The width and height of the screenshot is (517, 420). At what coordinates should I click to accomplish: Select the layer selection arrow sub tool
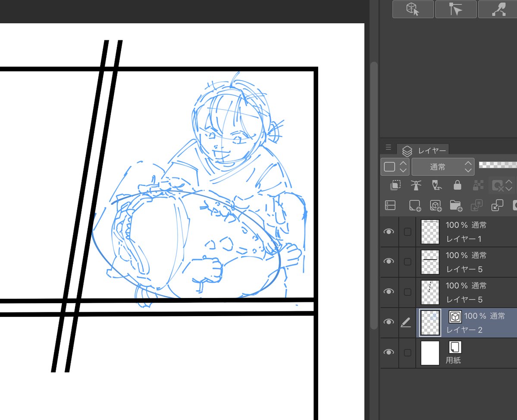[456, 9]
